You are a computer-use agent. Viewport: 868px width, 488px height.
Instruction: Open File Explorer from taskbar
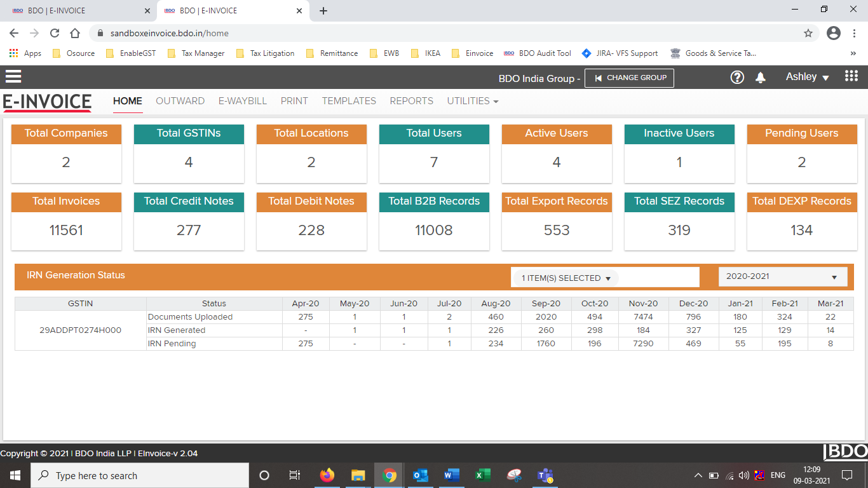tap(358, 475)
